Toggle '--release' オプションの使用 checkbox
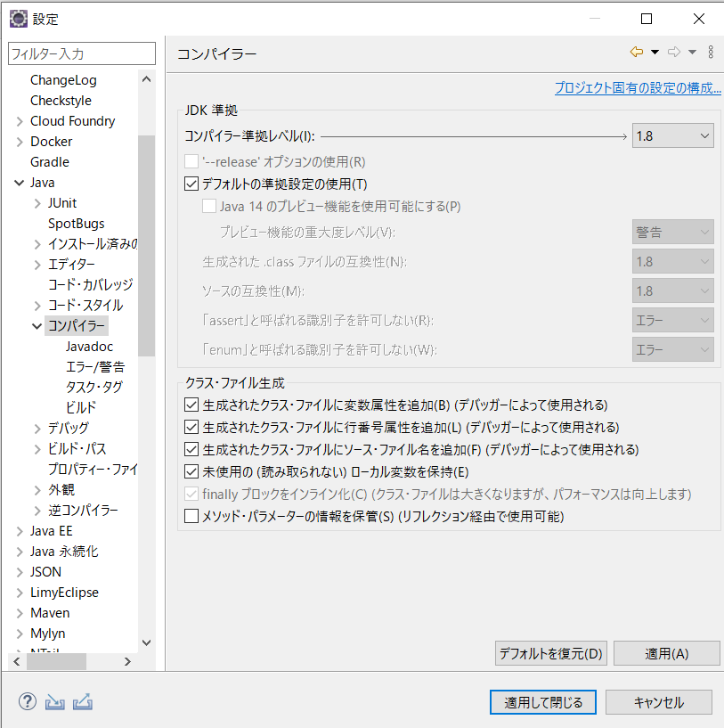 click(191, 161)
